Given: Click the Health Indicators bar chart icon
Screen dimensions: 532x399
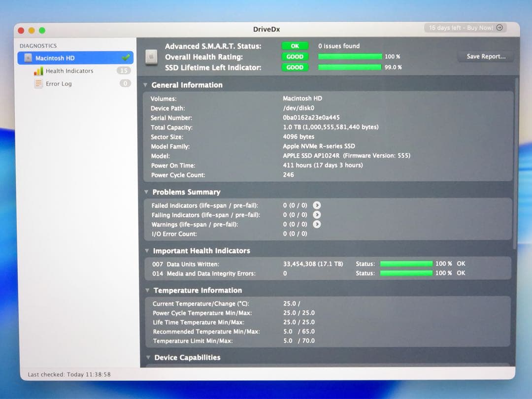Looking at the screenshot, I should 38,71.
